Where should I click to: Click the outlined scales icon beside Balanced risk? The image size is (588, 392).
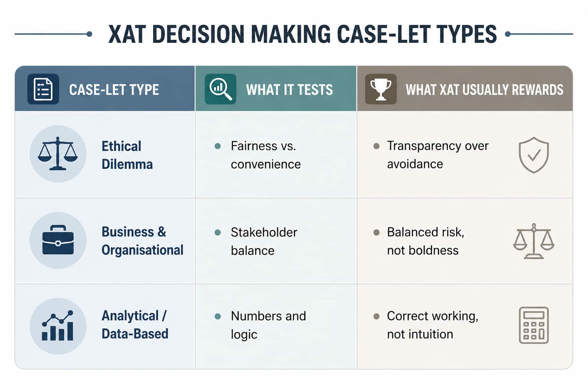(534, 241)
